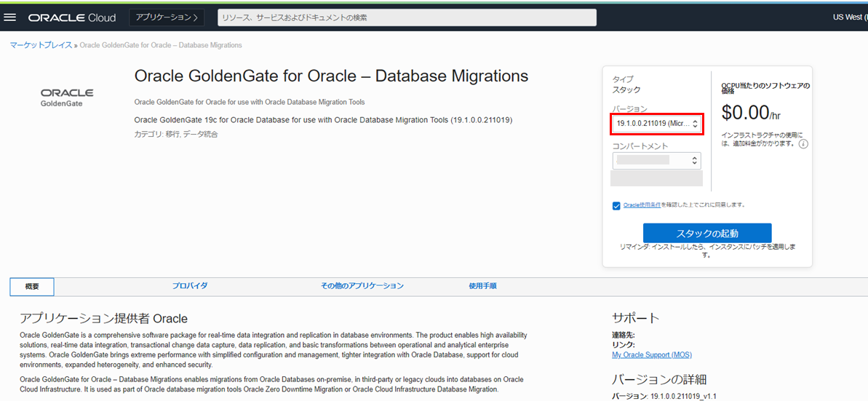The height and width of the screenshot is (401, 868).
Task: Switch to the 概要 tab
Action: click(32, 287)
